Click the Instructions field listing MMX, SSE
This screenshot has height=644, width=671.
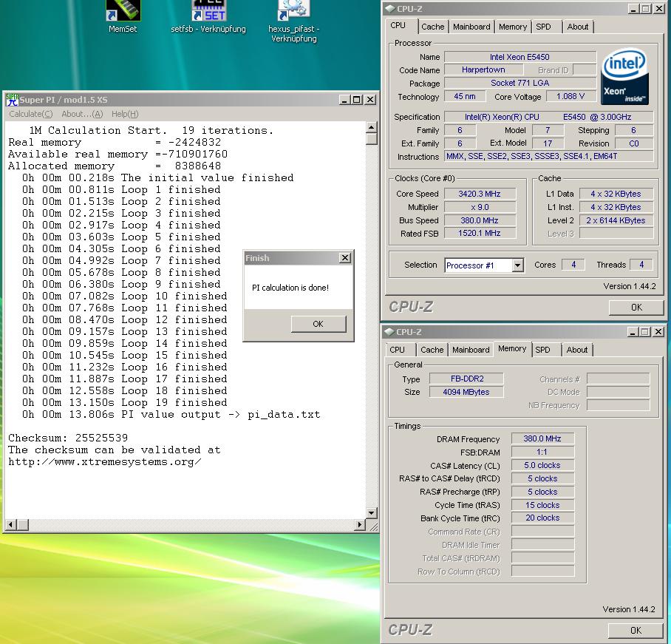[x=549, y=156]
